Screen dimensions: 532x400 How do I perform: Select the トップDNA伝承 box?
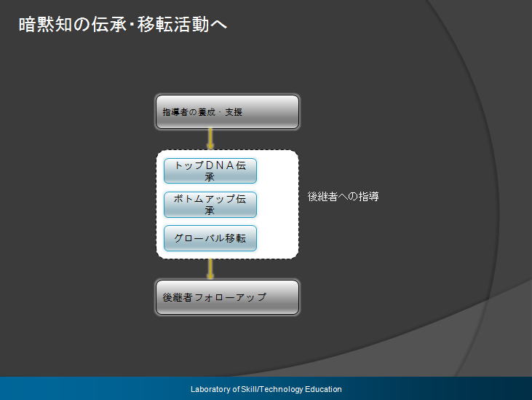pyautogui.click(x=210, y=170)
